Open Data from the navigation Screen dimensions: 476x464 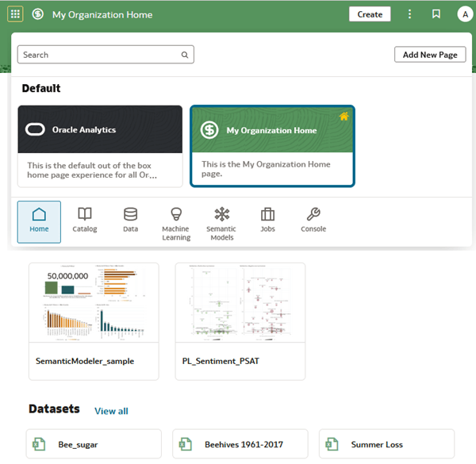point(131,220)
